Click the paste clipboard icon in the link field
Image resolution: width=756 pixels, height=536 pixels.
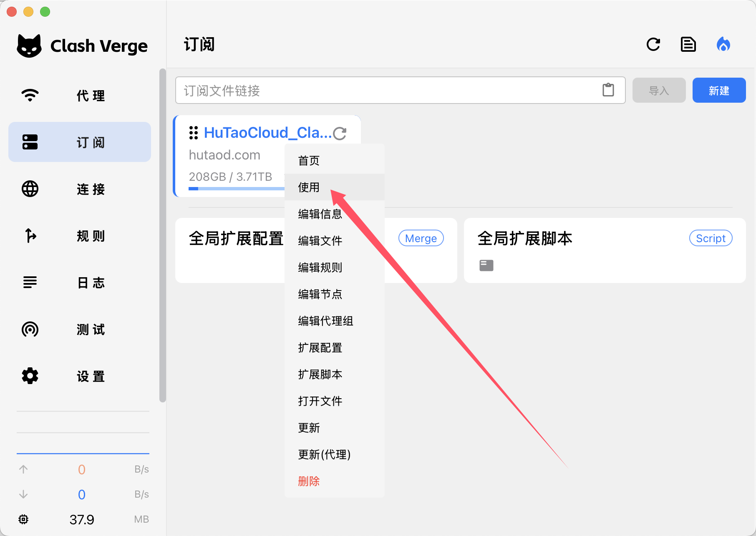[x=608, y=90]
